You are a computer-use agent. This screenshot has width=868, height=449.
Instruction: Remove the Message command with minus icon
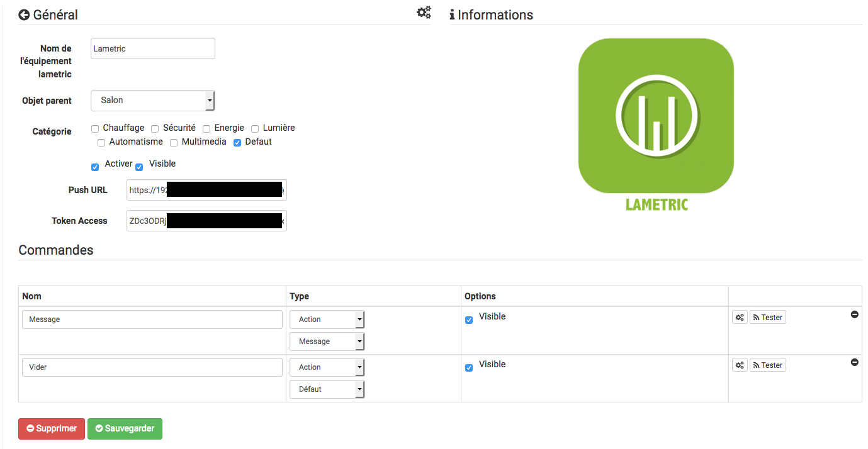(x=855, y=314)
